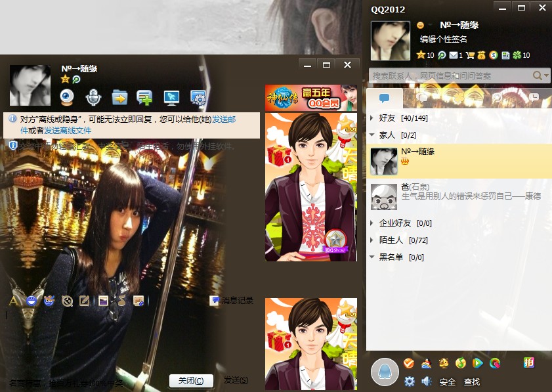Click the 发送(S) button
Screen dimensions: 552x392
[x=236, y=380]
